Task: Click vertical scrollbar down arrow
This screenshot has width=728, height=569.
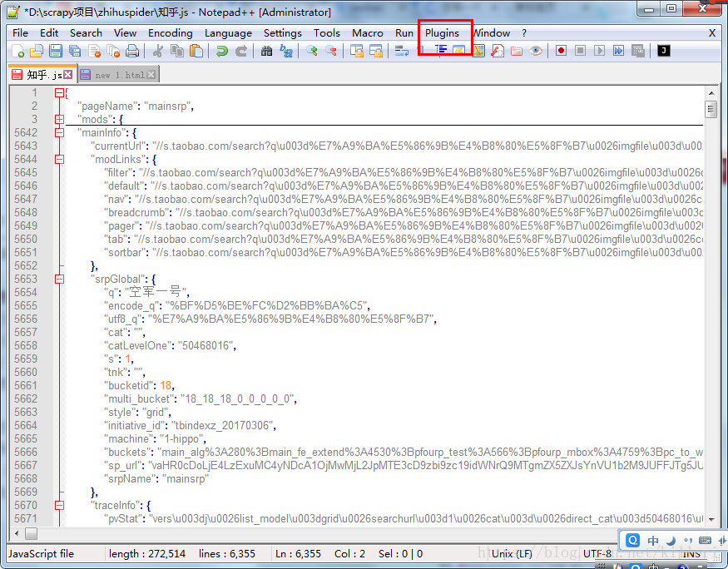Action: pyautogui.click(x=711, y=519)
